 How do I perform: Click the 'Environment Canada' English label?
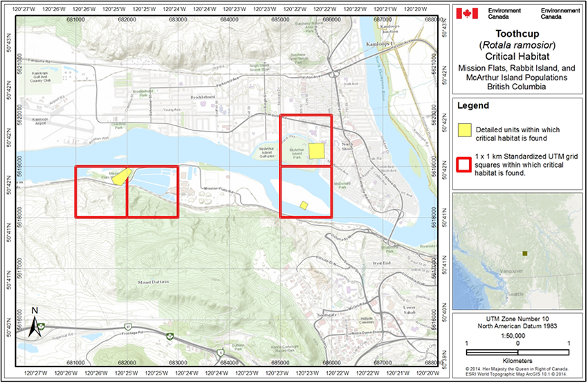504,14
